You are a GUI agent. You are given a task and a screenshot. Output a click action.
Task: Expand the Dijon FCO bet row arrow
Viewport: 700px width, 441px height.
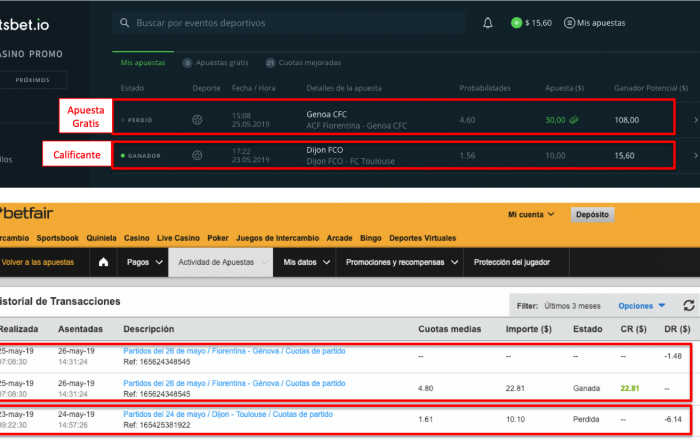tap(696, 155)
